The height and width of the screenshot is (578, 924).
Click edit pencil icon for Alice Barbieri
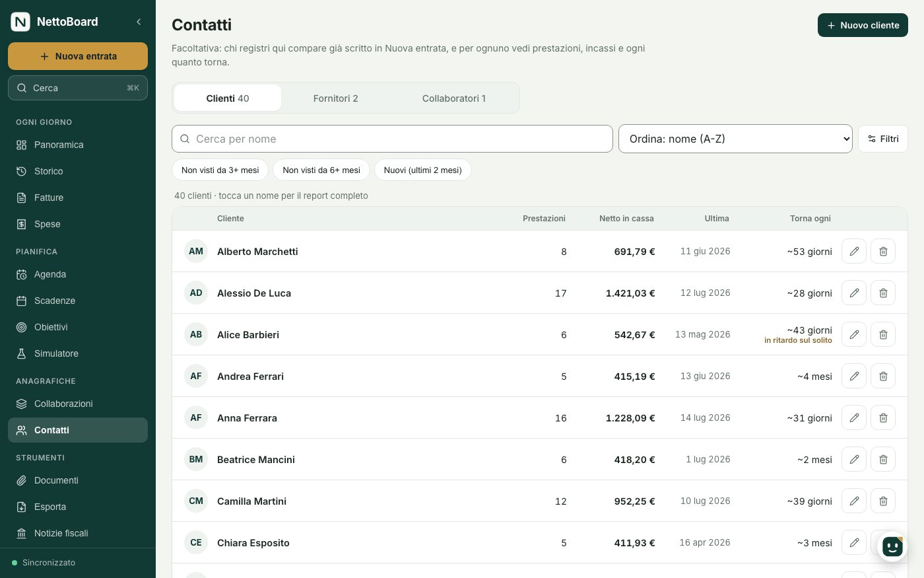[x=854, y=334]
